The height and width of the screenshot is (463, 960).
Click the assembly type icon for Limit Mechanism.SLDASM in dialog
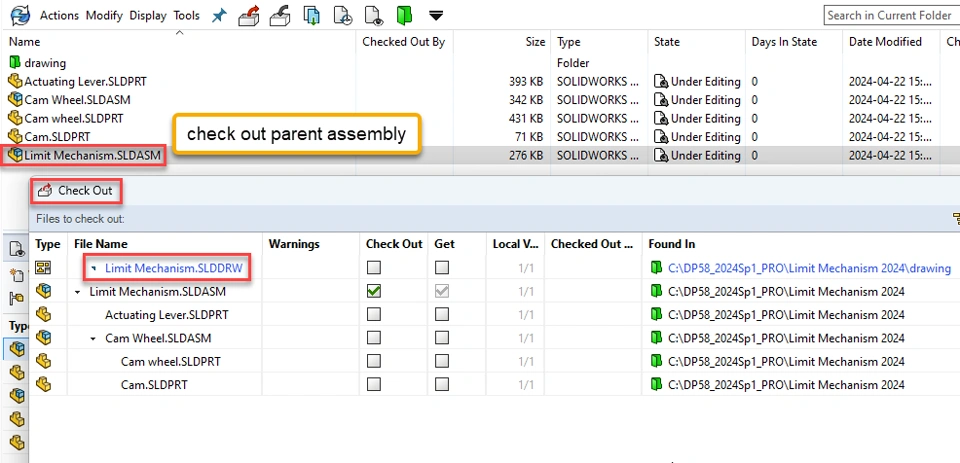(43, 291)
